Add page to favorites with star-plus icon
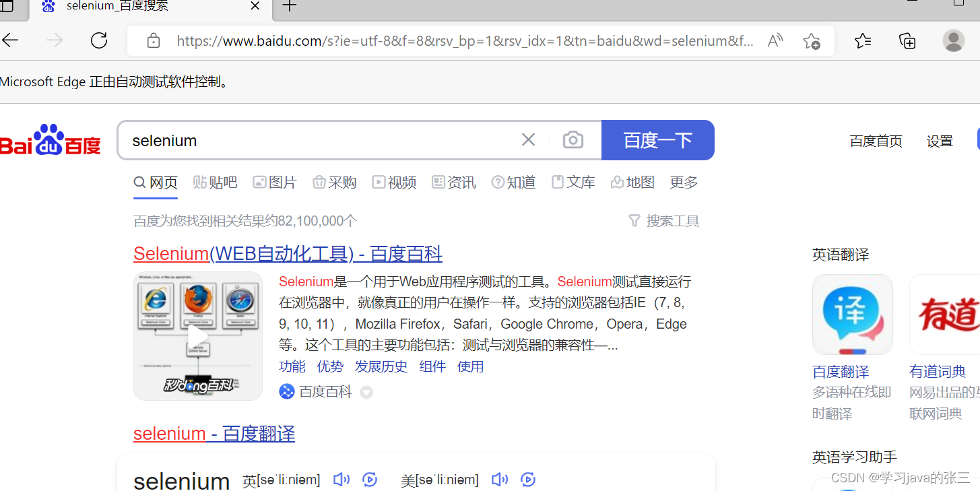The image size is (980, 491). [812, 41]
